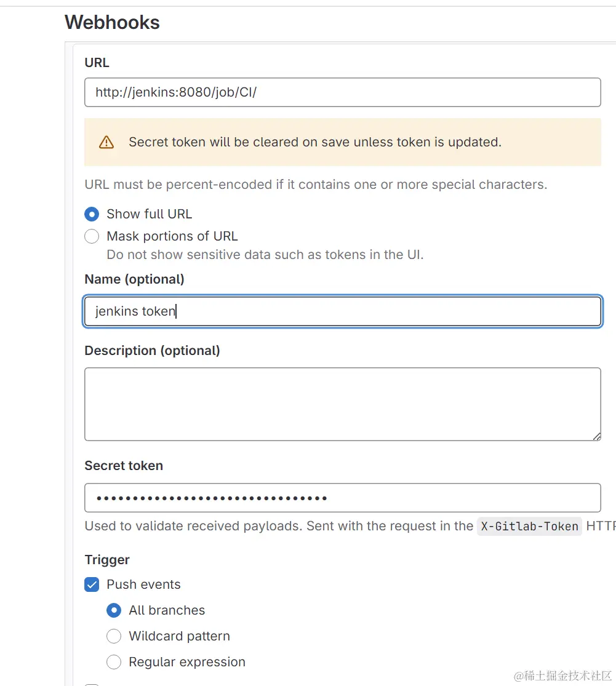
Task: Click the secret token cleared warning message
Action: pyautogui.click(x=314, y=142)
